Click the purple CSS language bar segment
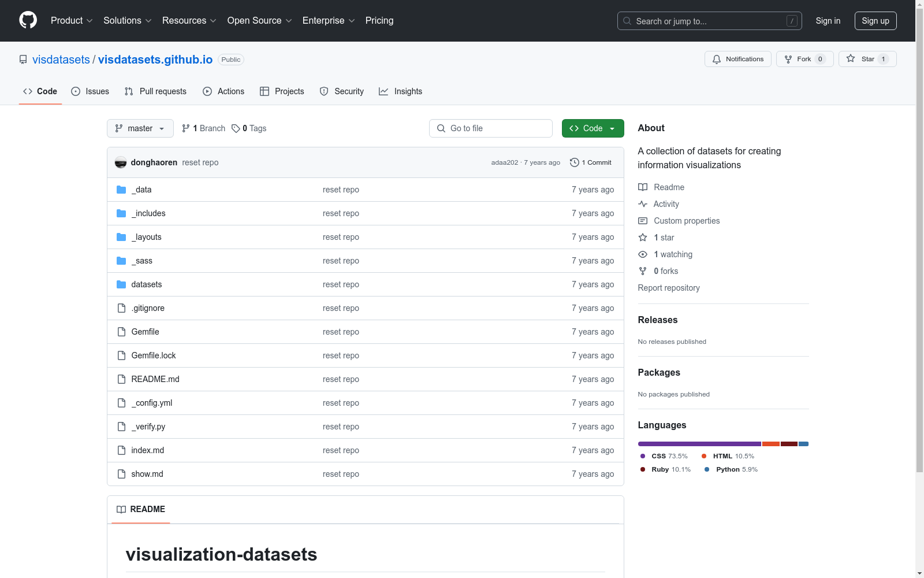This screenshot has height=578, width=924. [x=699, y=444]
